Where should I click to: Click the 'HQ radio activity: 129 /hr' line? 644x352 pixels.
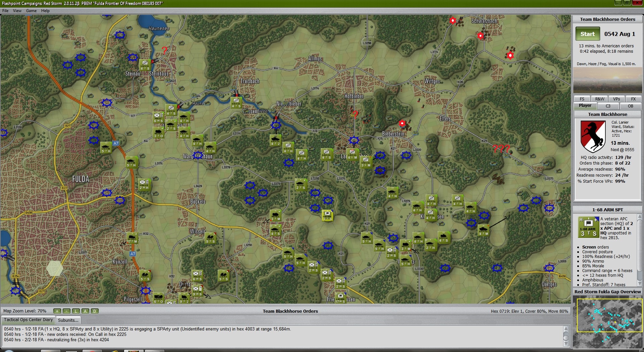(606, 157)
